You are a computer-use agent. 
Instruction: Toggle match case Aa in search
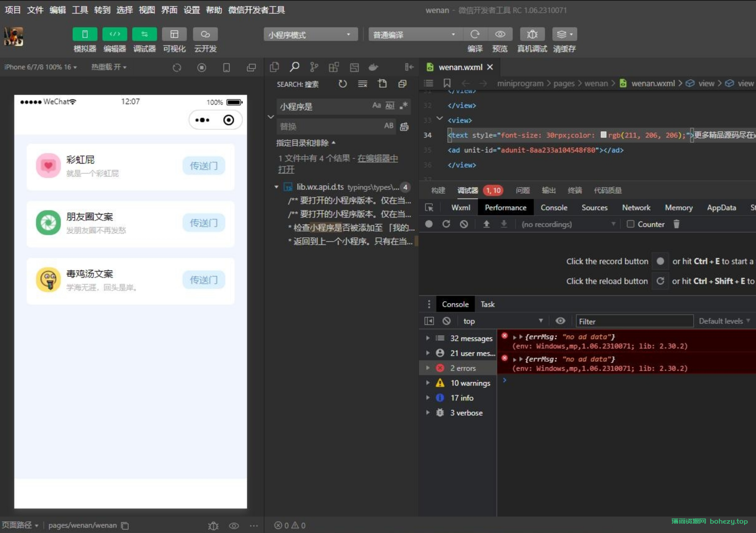coord(376,106)
